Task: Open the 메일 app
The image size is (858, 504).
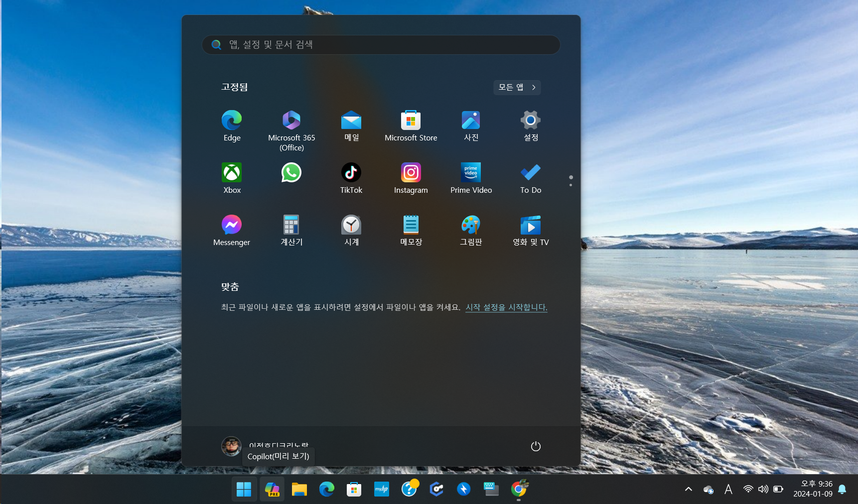Action: [x=351, y=126]
